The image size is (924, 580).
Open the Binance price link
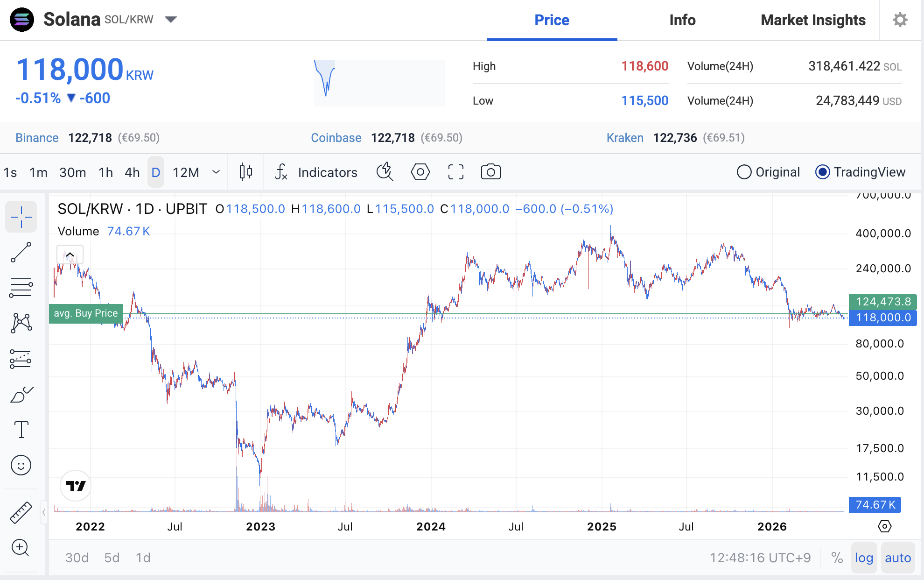click(37, 138)
